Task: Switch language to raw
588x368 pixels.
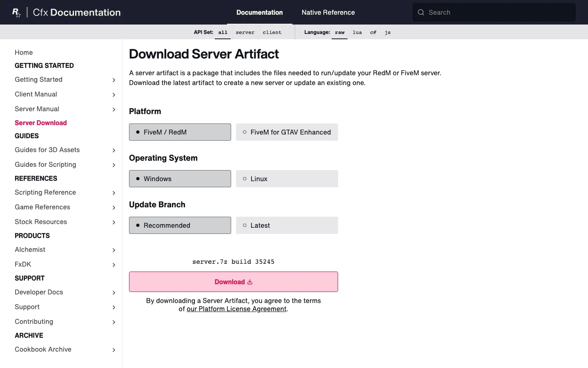Action: 340,32
